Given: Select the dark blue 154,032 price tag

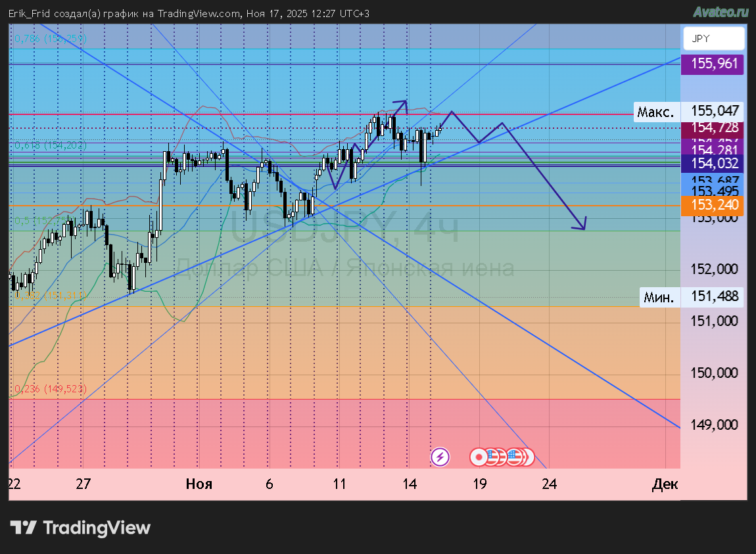Looking at the screenshot, I should pos(713,164).
